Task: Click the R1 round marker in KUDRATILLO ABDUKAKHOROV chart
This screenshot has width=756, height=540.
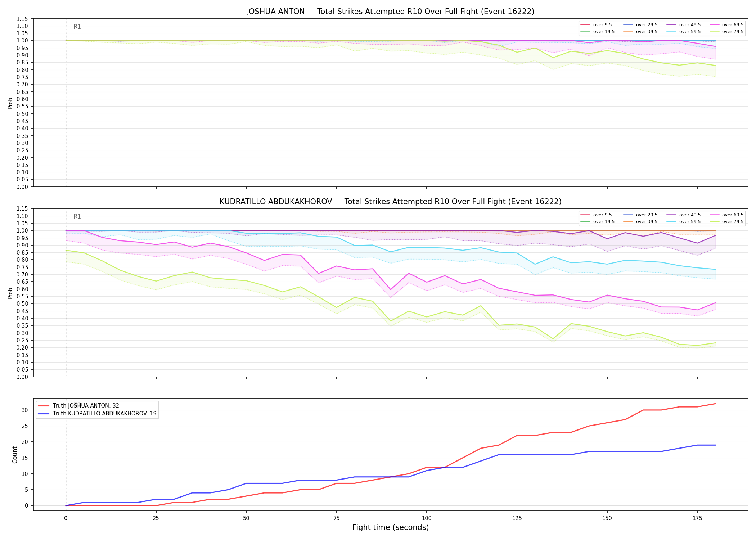Action: (x=77, y=216)
